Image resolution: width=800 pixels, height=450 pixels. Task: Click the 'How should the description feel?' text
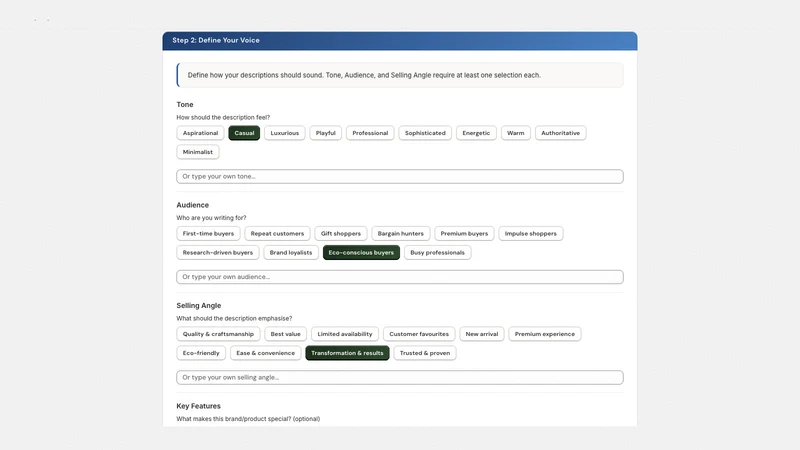pyautogui.click(x=223, y=117)
